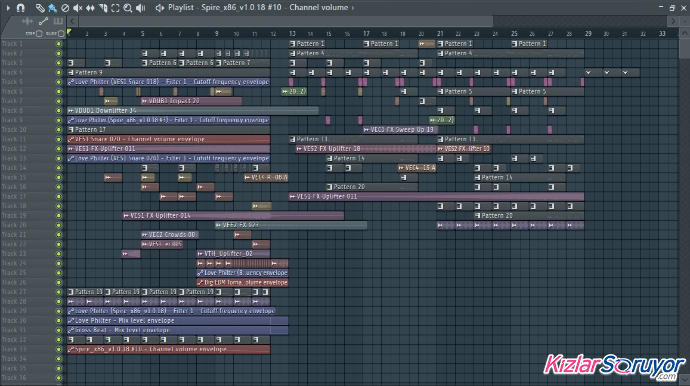This screenshot has width=690, height=386.
Task: Show automation clips with the line icon
Action: point(43,21)
